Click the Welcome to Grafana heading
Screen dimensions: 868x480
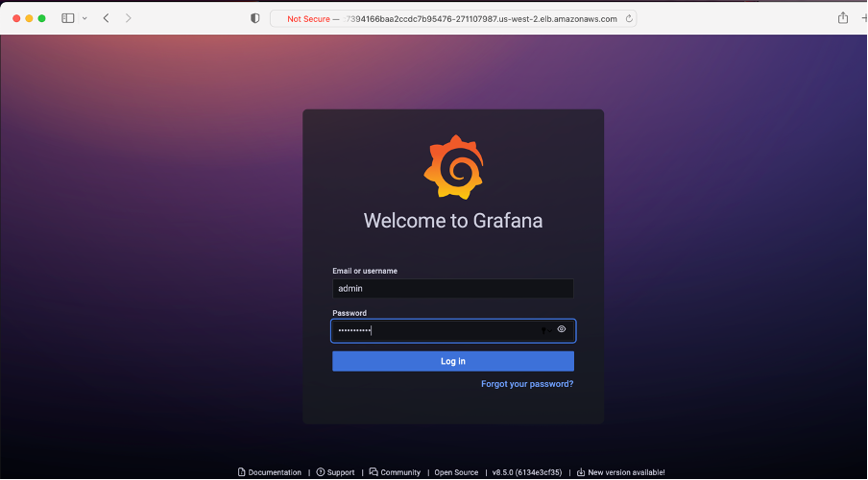453,221
